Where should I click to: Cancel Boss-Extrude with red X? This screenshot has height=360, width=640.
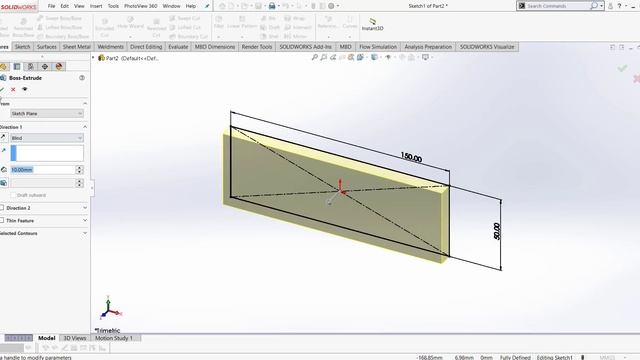point(13,89)
